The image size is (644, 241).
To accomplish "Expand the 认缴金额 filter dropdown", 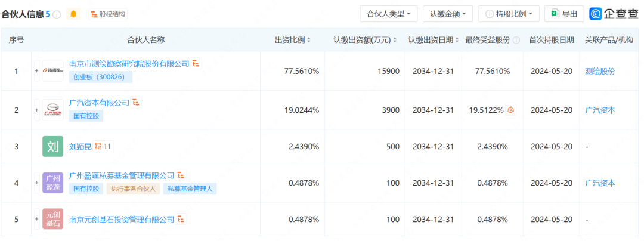I will point(448,14).
